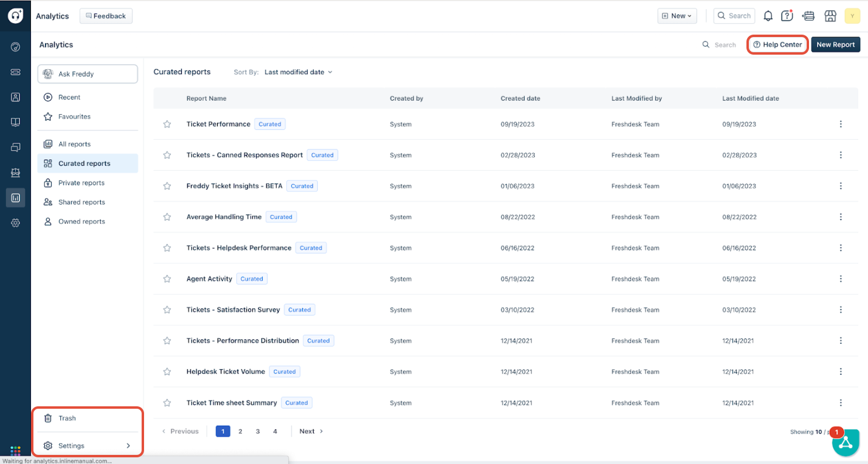Switch to Shared reports section

(81, 202)
